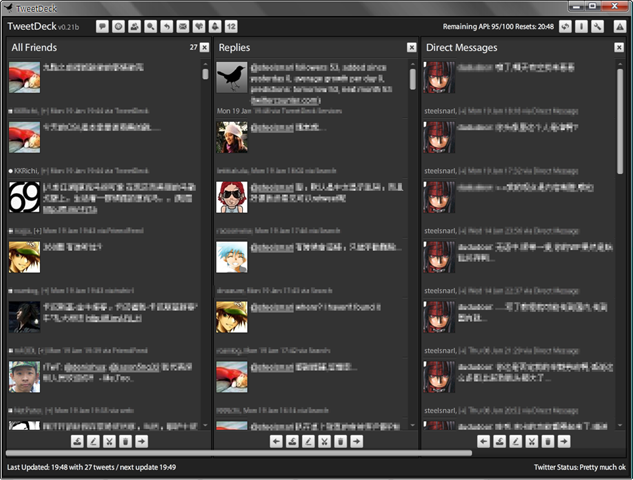
Task: Toggle single column view icon top-right
Action: (x=581, y=27)
